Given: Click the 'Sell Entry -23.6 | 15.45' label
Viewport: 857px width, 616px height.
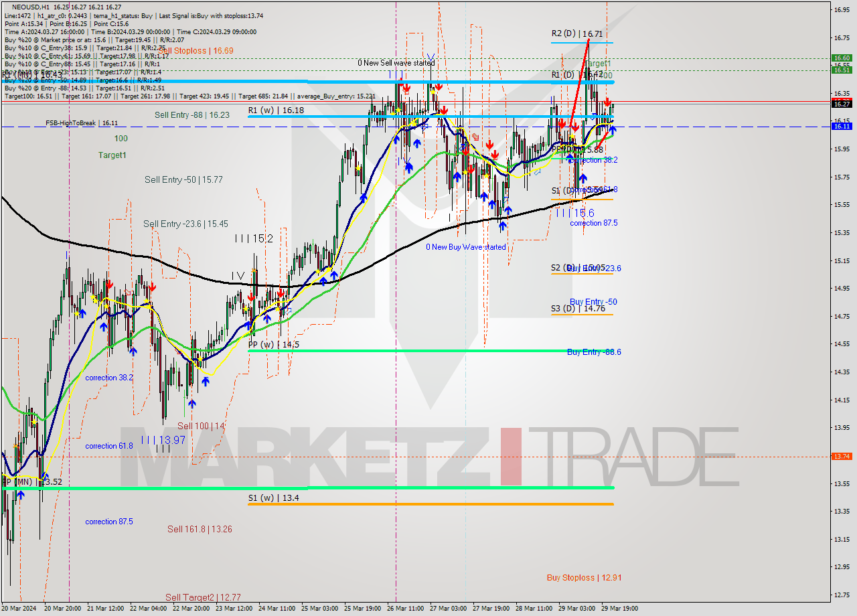Looking at the screenshot, I should 185,224.
